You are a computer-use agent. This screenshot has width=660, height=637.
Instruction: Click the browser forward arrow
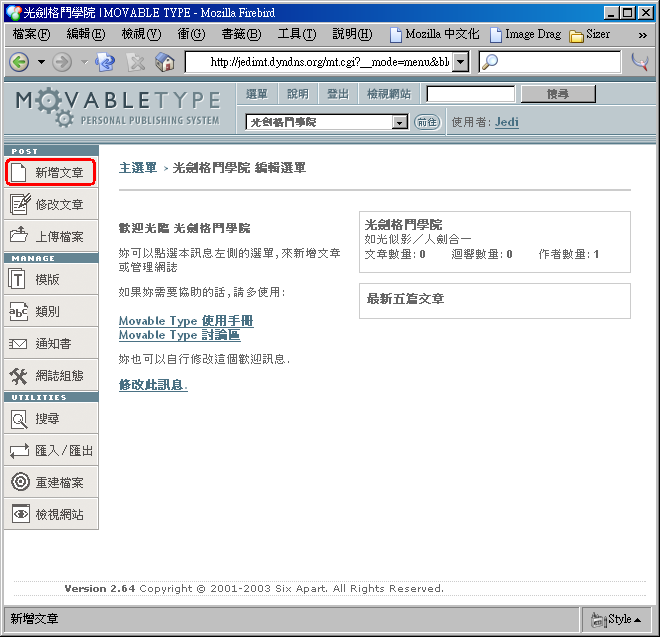tap(62, 62)
